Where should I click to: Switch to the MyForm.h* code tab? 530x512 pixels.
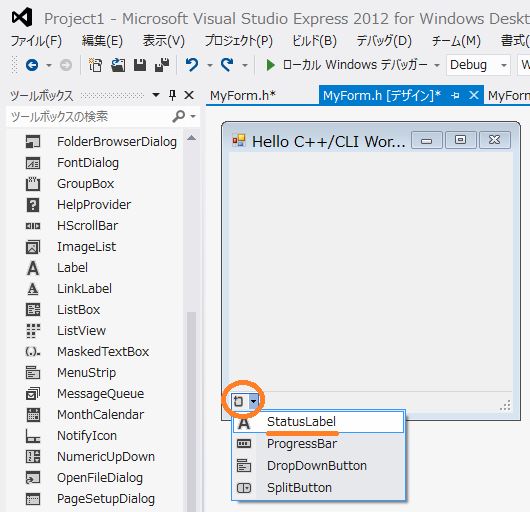point(243,96)
